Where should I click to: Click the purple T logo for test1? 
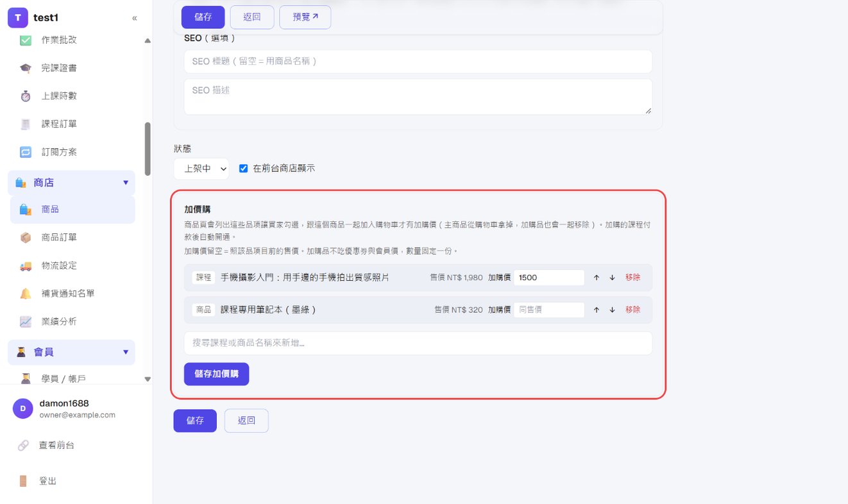coord(18,18)
